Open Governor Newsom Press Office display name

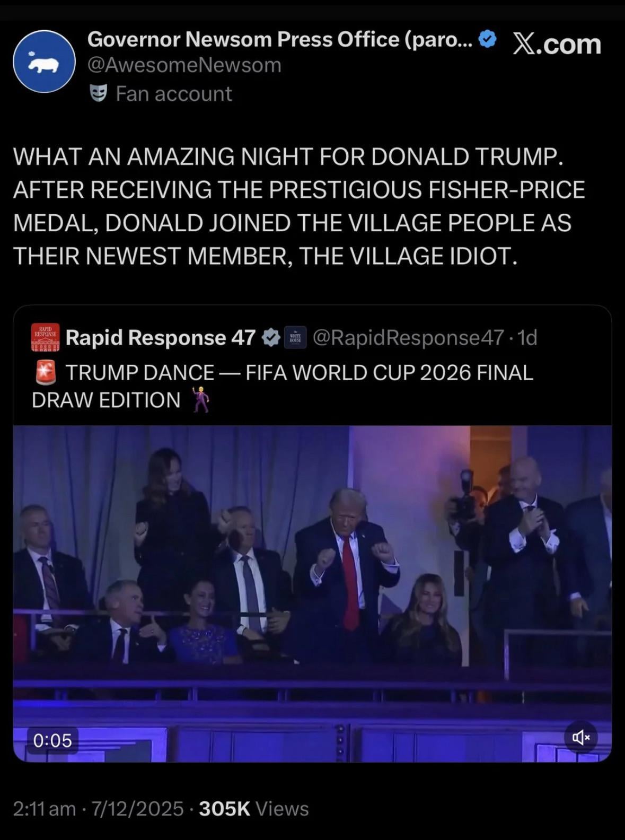click(x=280, y=39)
